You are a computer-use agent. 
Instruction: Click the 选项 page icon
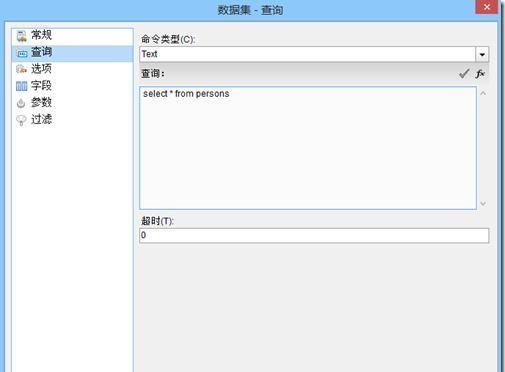coord(22,69)
